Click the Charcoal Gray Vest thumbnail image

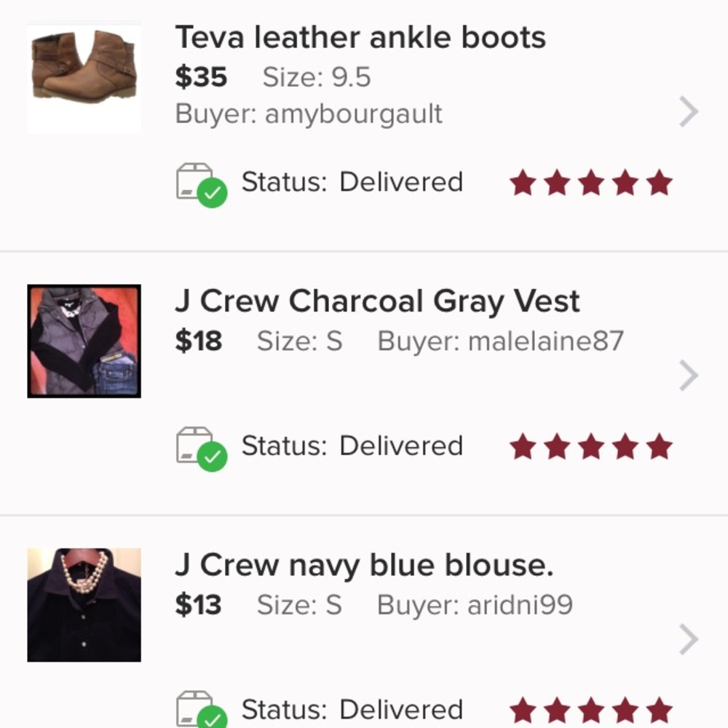click(x=83, y=340)
